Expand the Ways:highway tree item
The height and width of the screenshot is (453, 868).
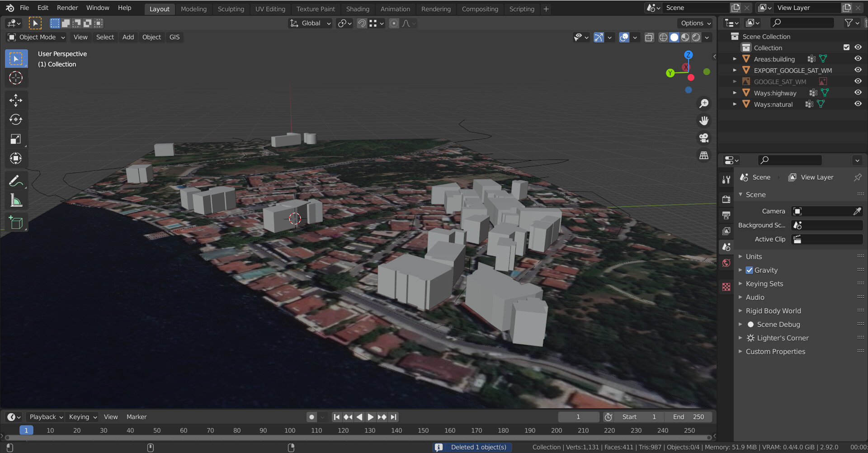[x=735, y=93]
